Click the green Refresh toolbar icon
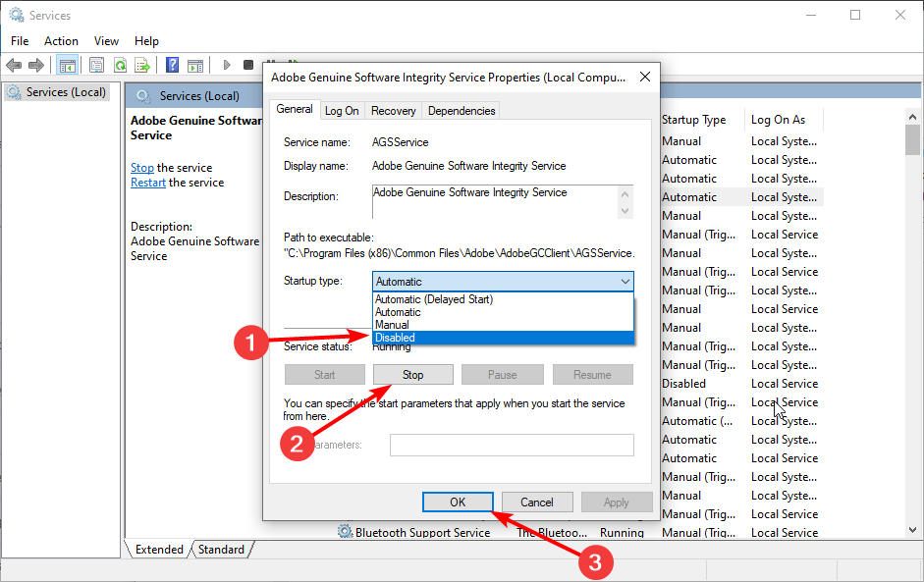 (120, 65)
